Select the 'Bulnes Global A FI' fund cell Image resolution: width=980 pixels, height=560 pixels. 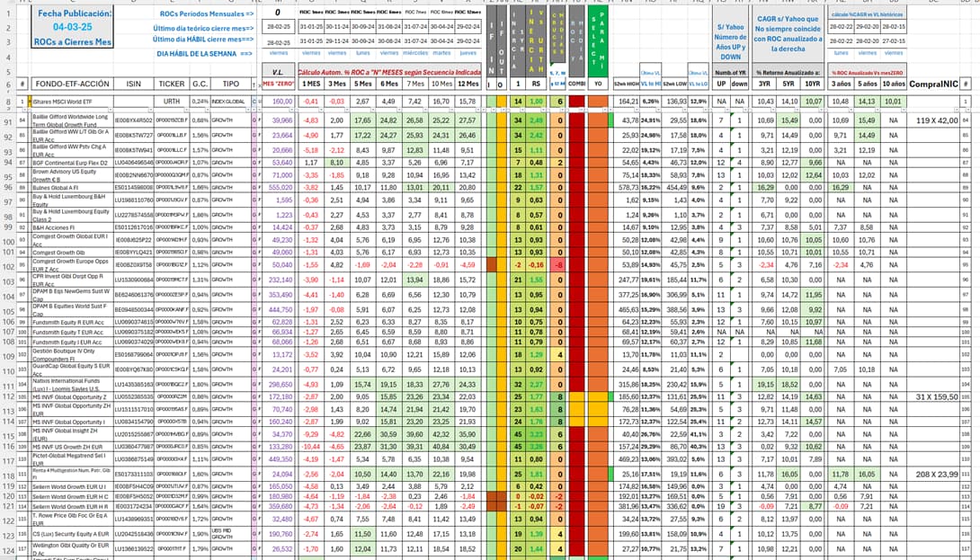(73, 188)
